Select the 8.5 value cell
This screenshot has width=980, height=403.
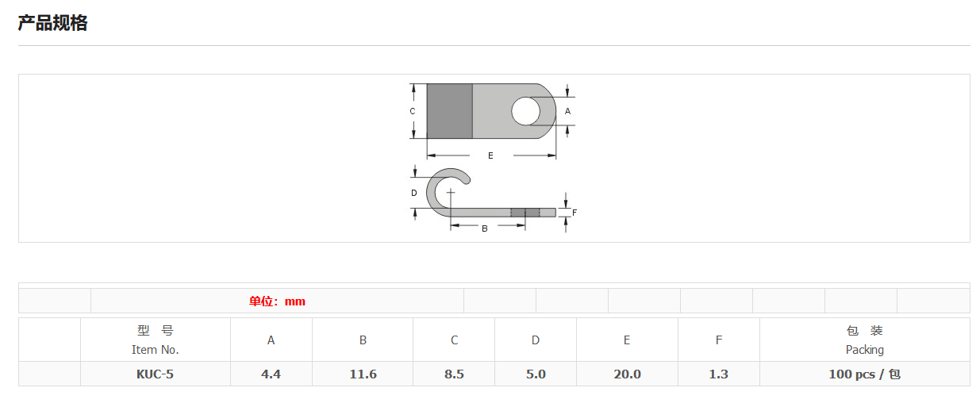455,374
